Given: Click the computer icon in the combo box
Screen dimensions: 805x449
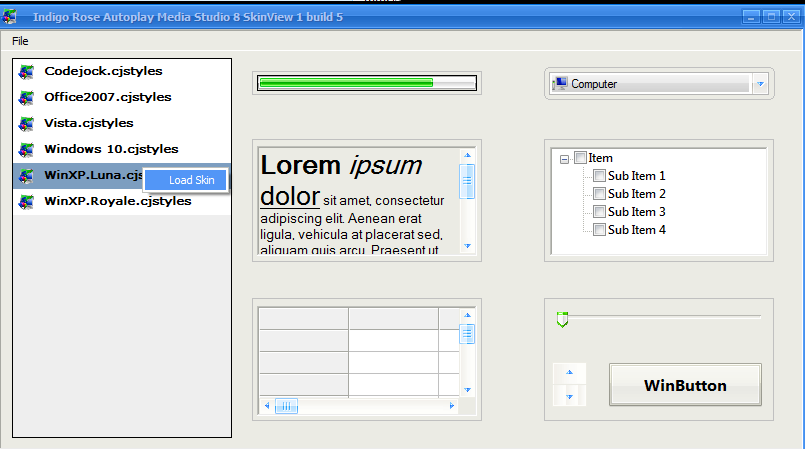Looking at the screenshot, I should click(x=560, y=83).
